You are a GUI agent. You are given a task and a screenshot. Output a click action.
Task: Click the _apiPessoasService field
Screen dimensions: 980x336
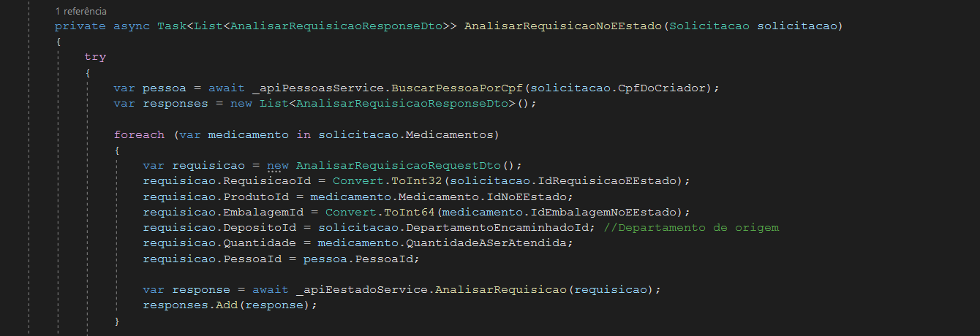(318, 88)
